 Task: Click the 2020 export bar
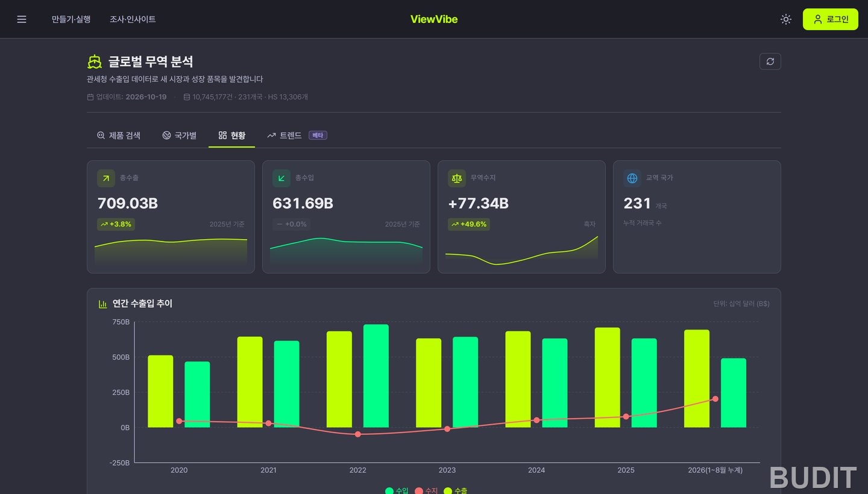[160, 392]
